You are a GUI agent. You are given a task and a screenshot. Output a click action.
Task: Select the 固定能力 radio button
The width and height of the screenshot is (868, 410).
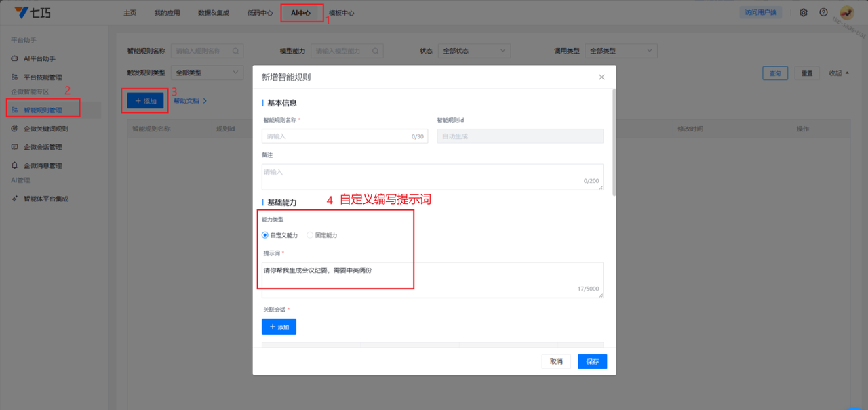coord(310,235)
